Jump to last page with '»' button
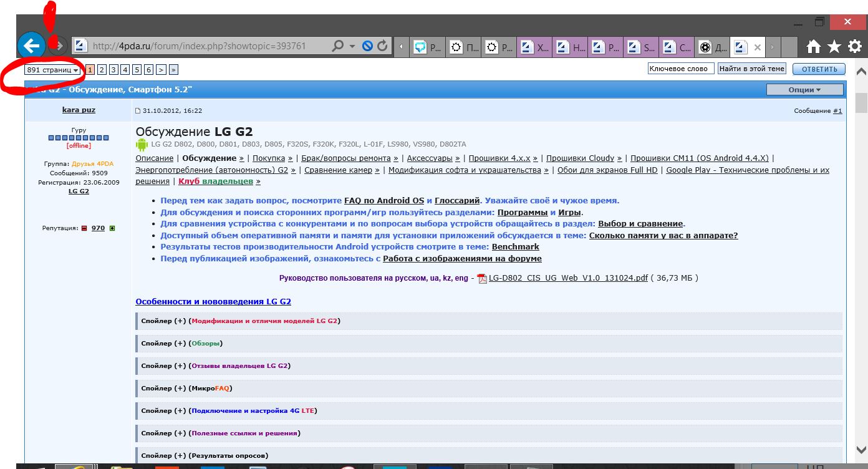Screen dimensions: 868x469 click(173, 70)
